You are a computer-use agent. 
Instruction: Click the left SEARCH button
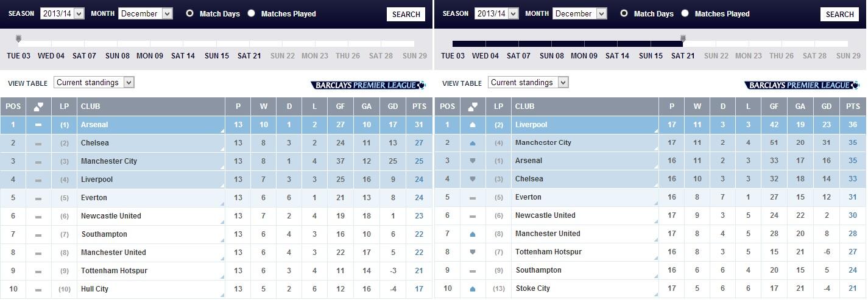[x=406, y=15]
